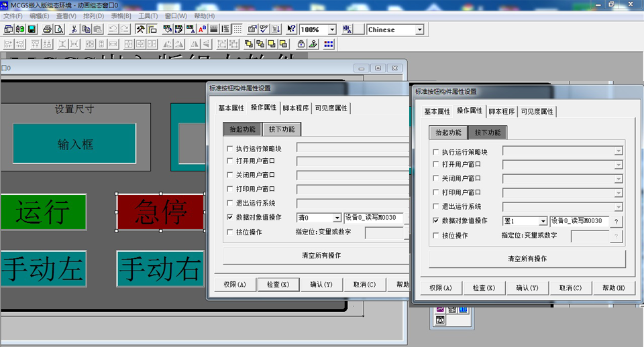Open the 工具(T) menu
The width and height of the screenshot is (644, 347).
[148, 15]
